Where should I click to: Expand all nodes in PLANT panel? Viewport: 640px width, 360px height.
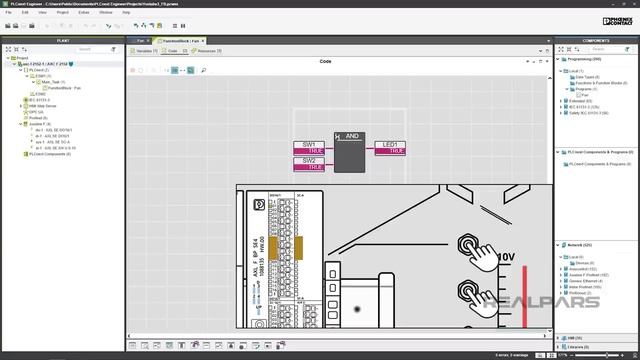coord(8,49)
